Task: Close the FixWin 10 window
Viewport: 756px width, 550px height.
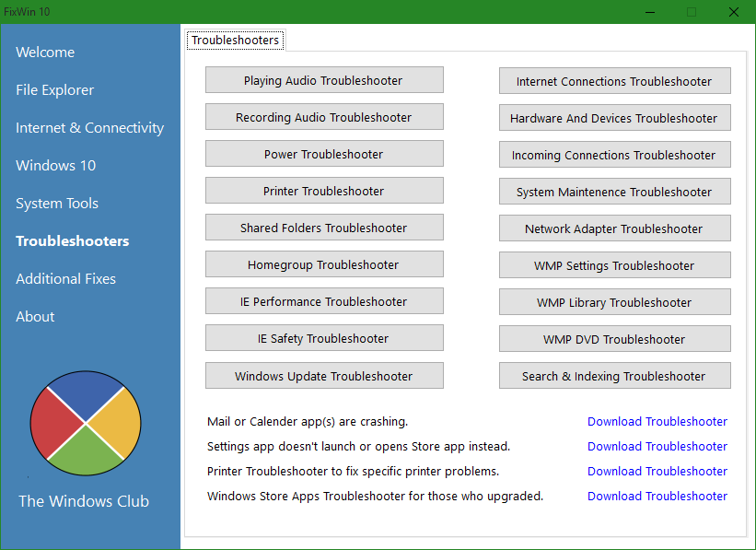Action: (733, 12)
